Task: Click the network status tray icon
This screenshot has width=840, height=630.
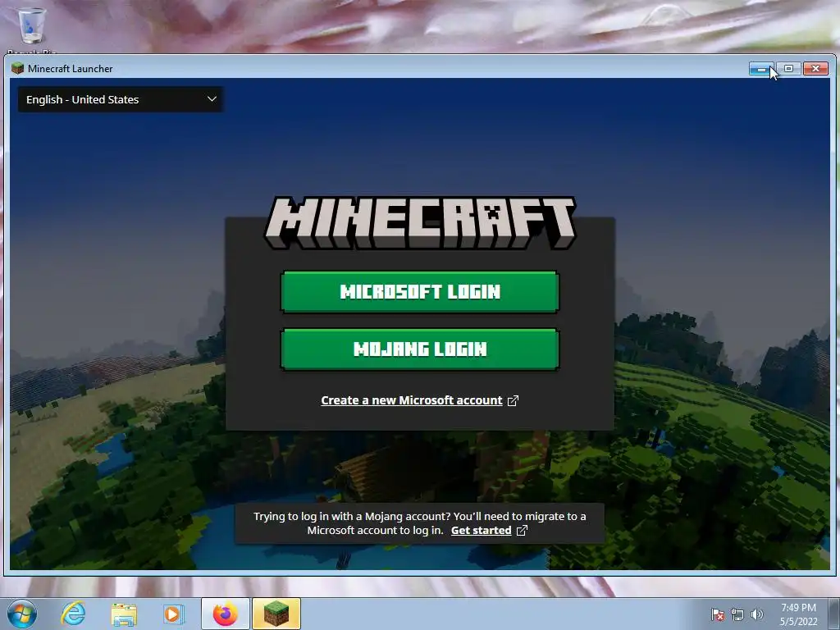Action: [x=737, y=615]
